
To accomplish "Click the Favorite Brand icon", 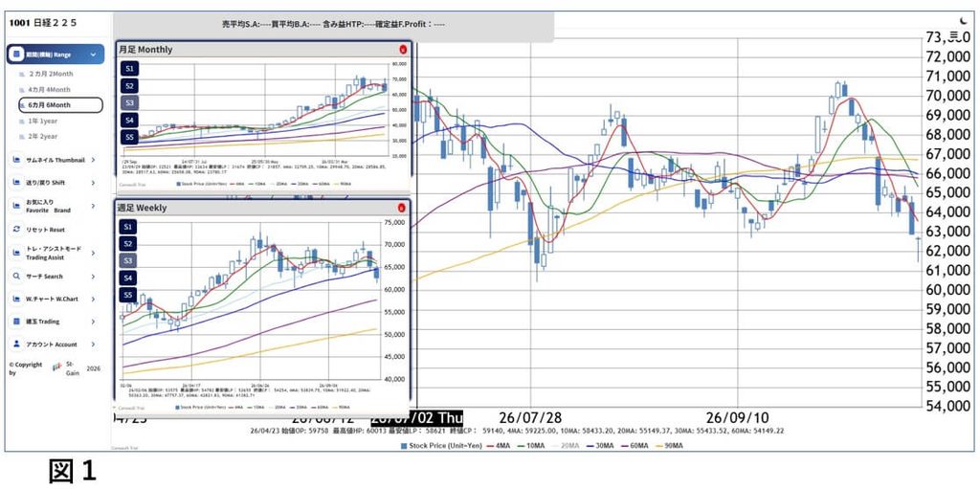I will (x=17, y=205).
